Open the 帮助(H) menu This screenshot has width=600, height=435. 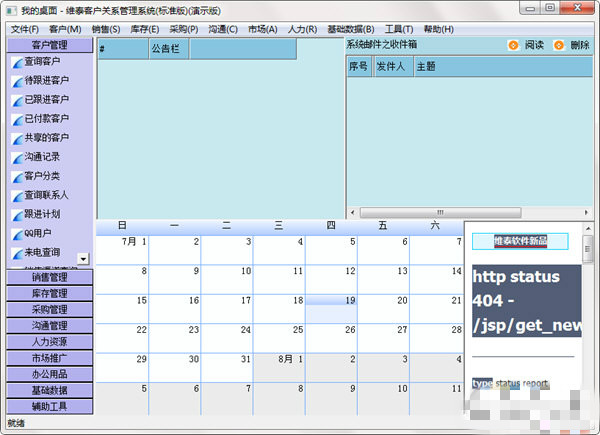(x=439, y=29)
